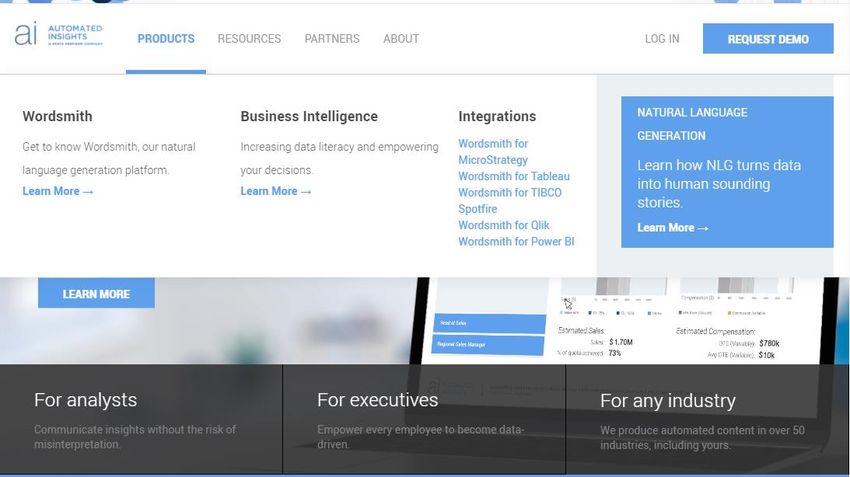Click the dashboard Head of Sales row

click(x=490, y=323)
